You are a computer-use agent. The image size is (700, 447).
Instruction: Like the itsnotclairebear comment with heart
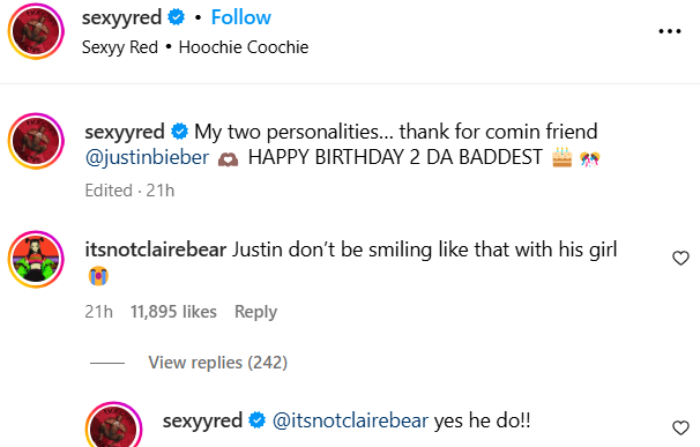680,258
